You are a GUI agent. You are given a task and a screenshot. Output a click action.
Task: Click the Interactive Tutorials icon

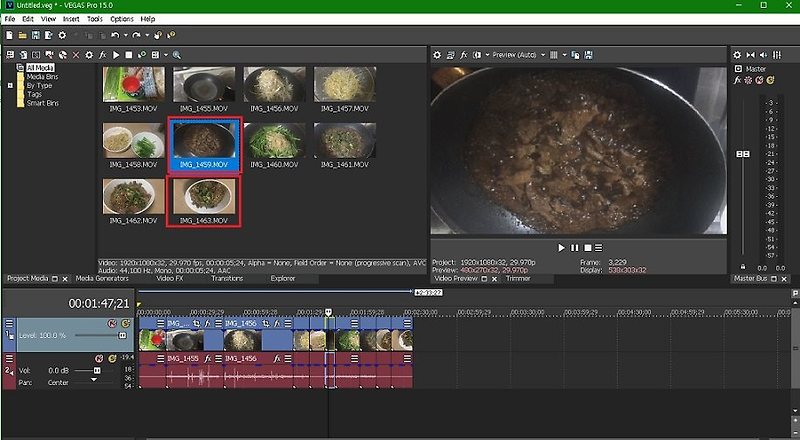[158, 35]
